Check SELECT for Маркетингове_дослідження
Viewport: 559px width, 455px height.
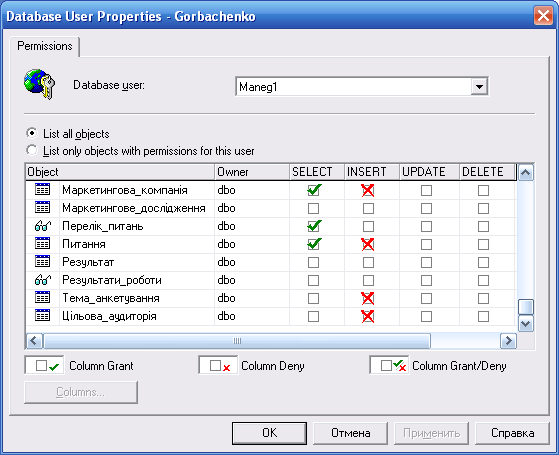[x=313, y=208]
